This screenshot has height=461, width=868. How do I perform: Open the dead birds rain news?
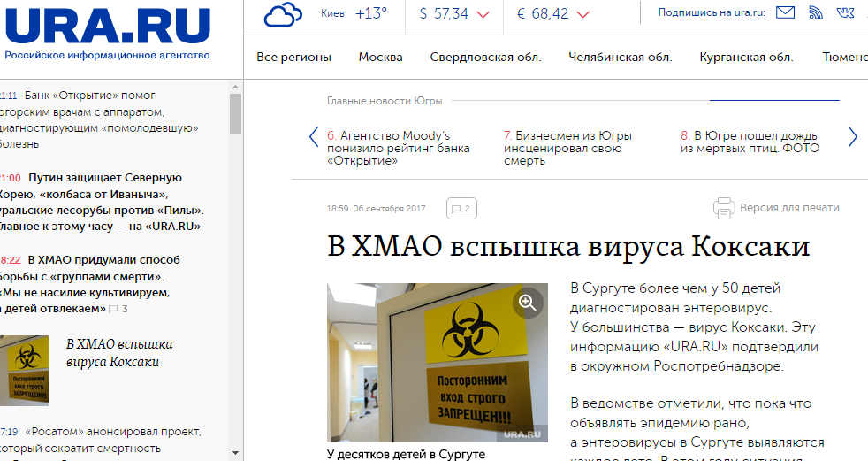(x=750, y=142)
